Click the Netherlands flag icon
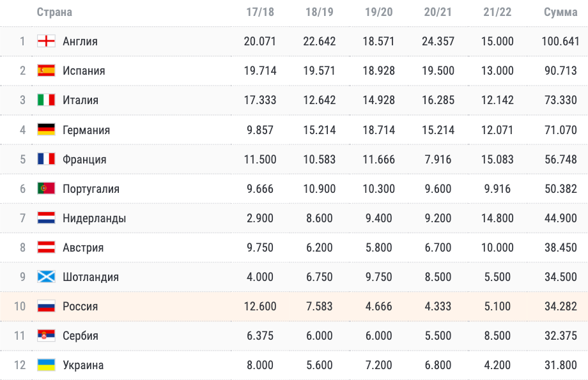 coord(46,218)
